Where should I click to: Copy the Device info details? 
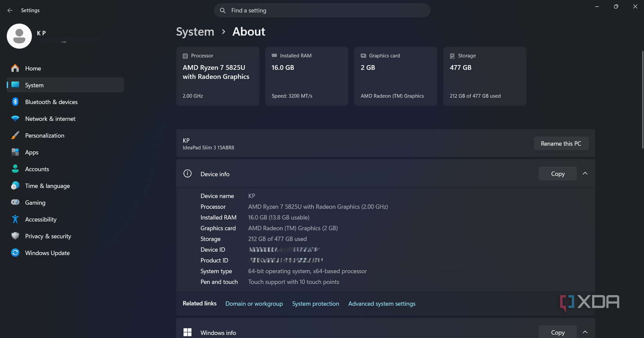pos(558,174)
